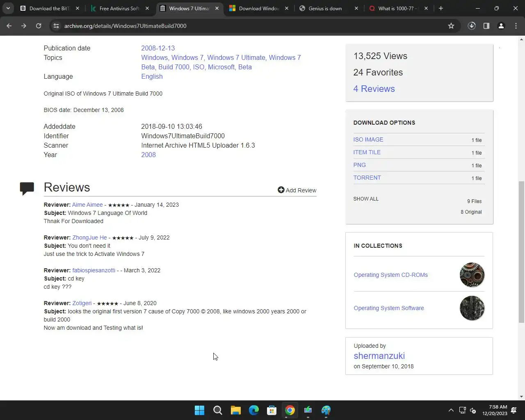Open the ITEM TILE download option

pos(367,152)
